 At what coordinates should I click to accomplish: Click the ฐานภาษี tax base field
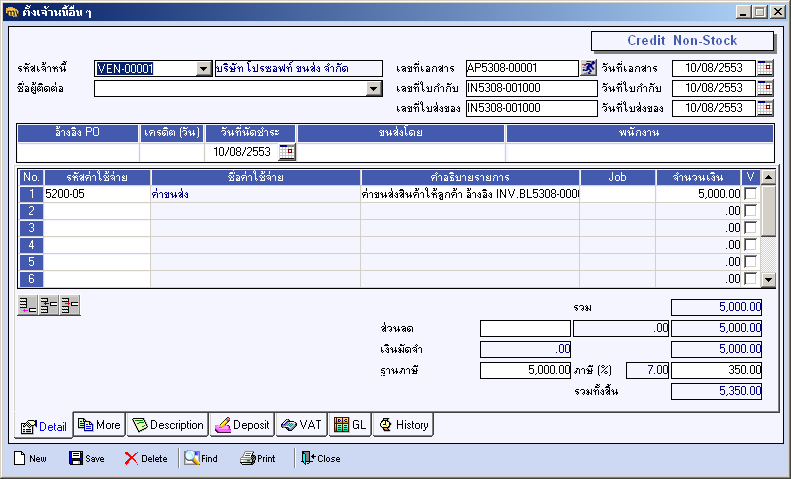pos(525,370)
